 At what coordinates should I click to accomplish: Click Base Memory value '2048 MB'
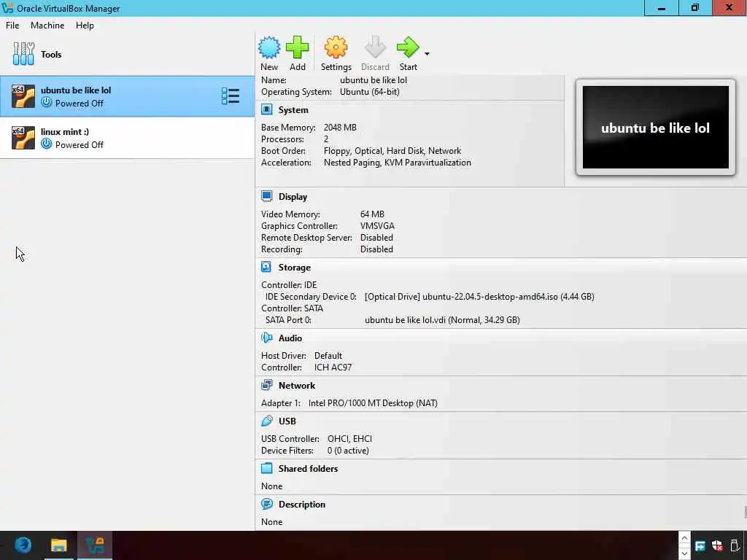tap(340, 128)
